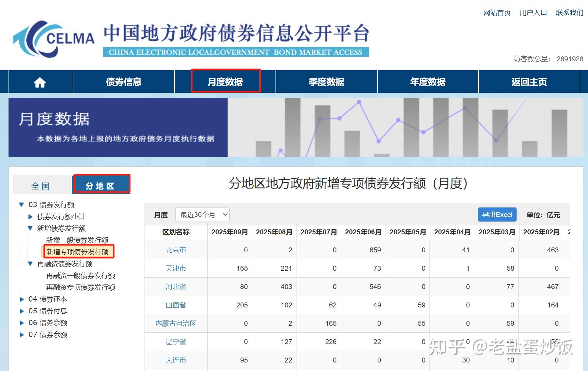Switch to the 全国 tab
The image size is (588, 371).
coord(40,185)
